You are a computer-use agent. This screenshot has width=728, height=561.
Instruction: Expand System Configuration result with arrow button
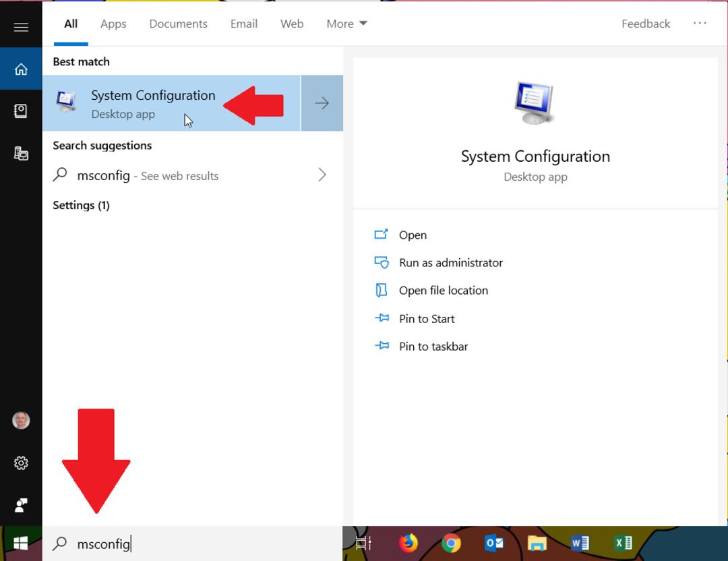tap(322, 103)
